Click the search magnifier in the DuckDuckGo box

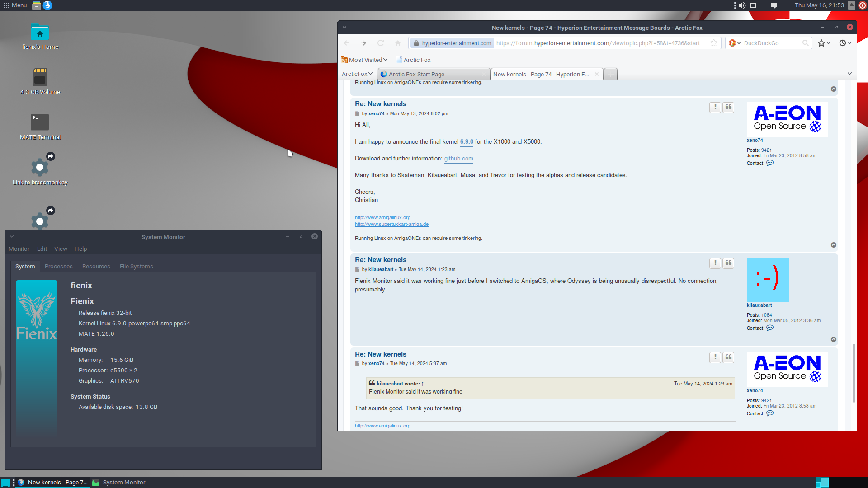click(x=805, y=43)
